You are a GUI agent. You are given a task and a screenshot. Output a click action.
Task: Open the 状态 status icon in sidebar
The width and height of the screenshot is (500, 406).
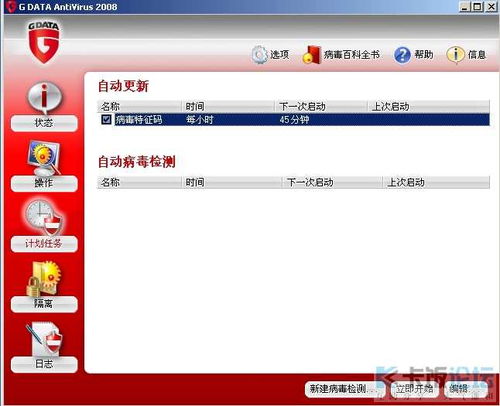click(44, 97)
